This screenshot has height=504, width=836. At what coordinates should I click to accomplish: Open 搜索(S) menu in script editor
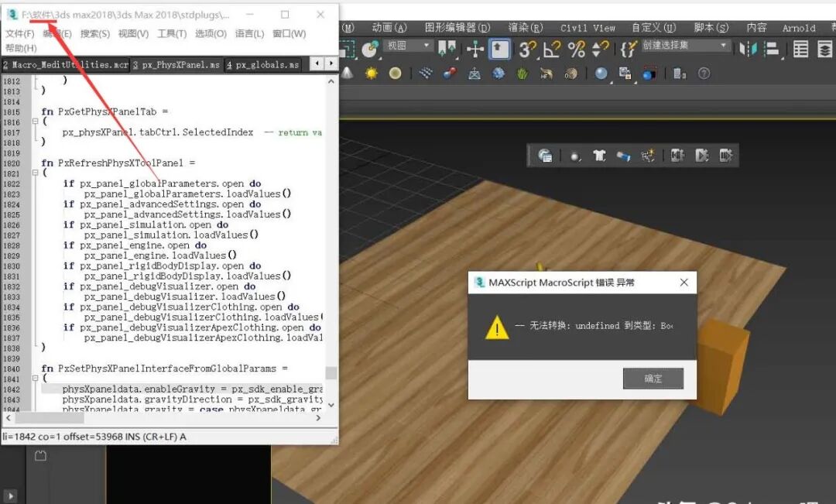[x=95, y=33]
